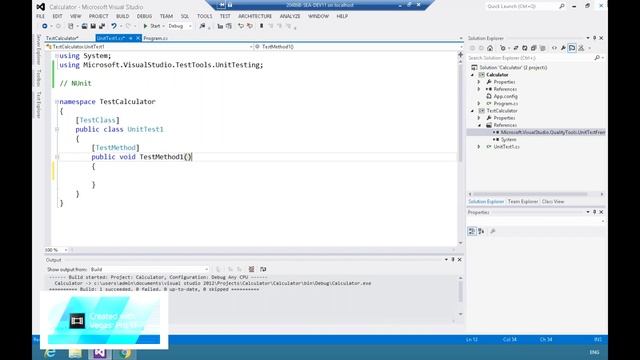640x360 pixels.
Task: Toggle Categorized view in Properties panel
Action: point(472,231)
